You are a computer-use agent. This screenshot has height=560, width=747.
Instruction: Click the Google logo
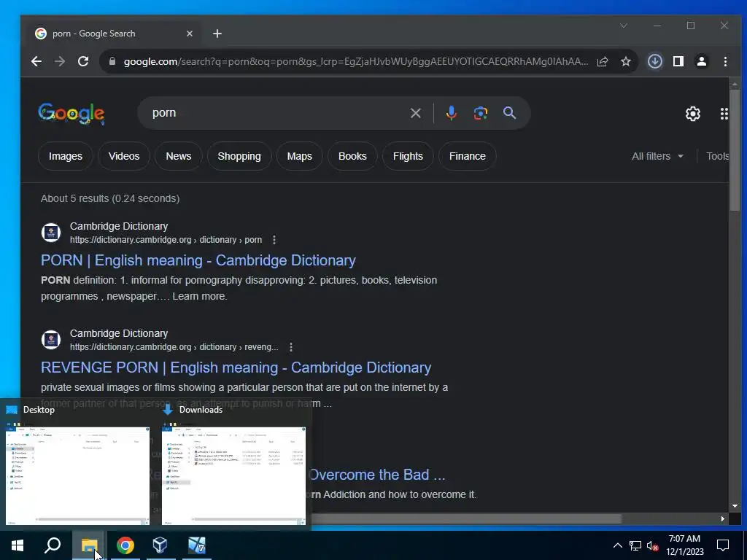pos(71,113)
